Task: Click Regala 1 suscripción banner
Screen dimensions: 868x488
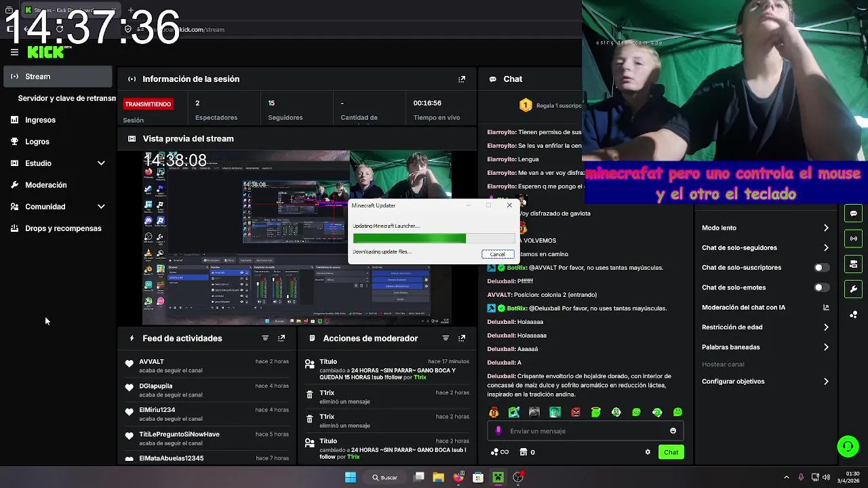Action: tap(551, 106)
